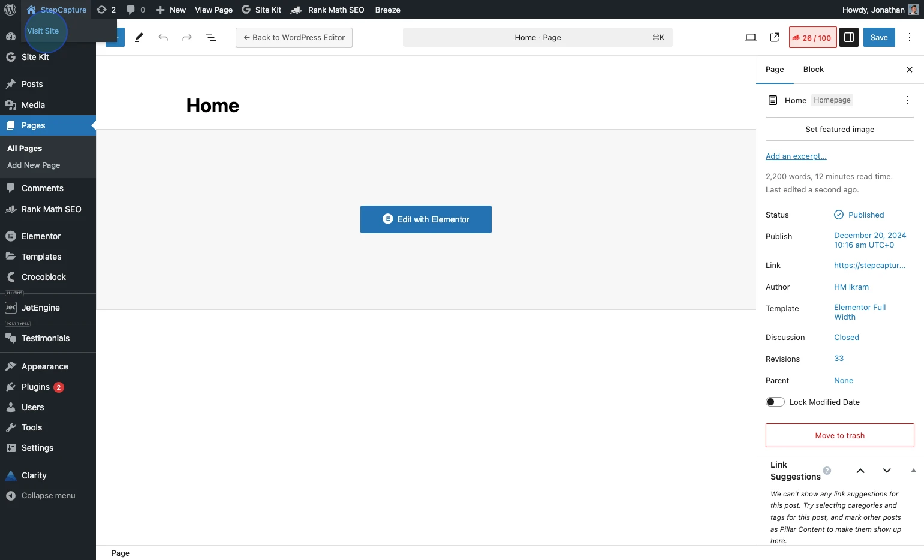Close the settings sidebar
The width and height of the screenshot is (924, 560).
(x=910, y=70)
